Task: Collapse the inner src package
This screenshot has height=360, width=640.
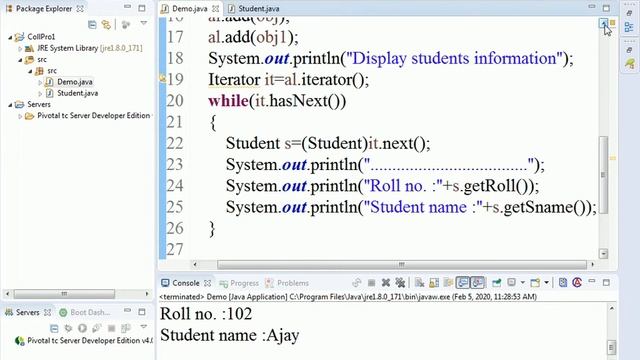Action: pyautogui.click(x=30, y=71)
